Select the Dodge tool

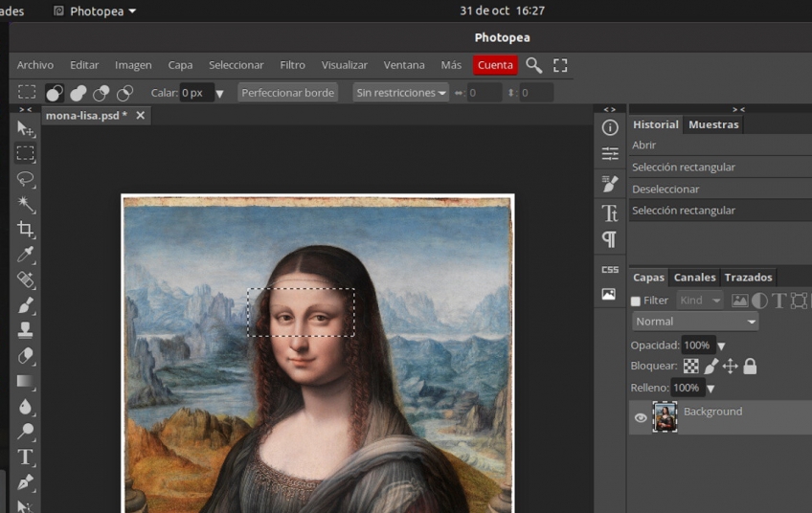coord(25,432)
